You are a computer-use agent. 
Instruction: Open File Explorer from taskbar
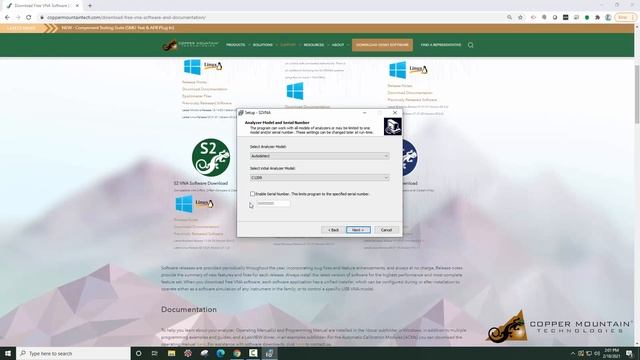pyautogui.click(x=171, y=353)
